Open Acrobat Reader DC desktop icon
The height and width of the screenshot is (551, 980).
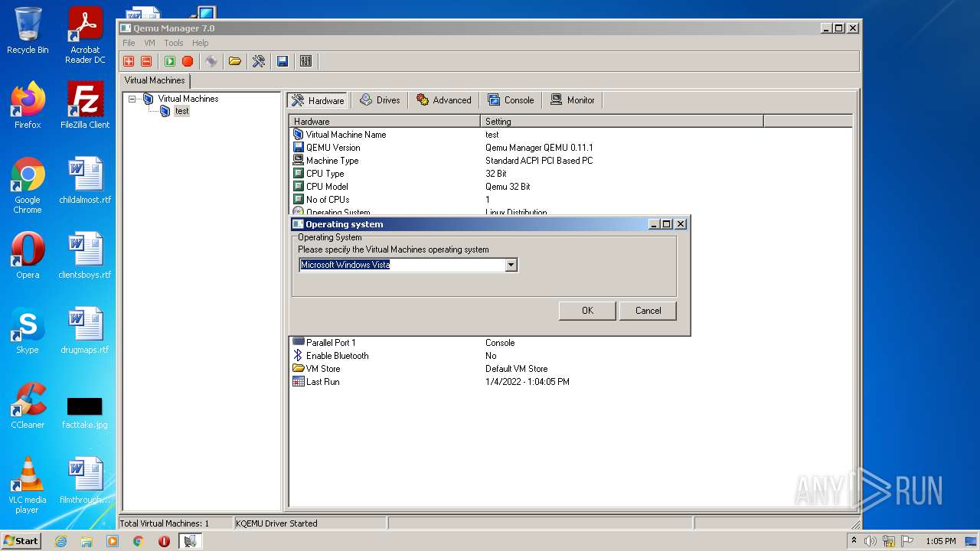(85, 35)
